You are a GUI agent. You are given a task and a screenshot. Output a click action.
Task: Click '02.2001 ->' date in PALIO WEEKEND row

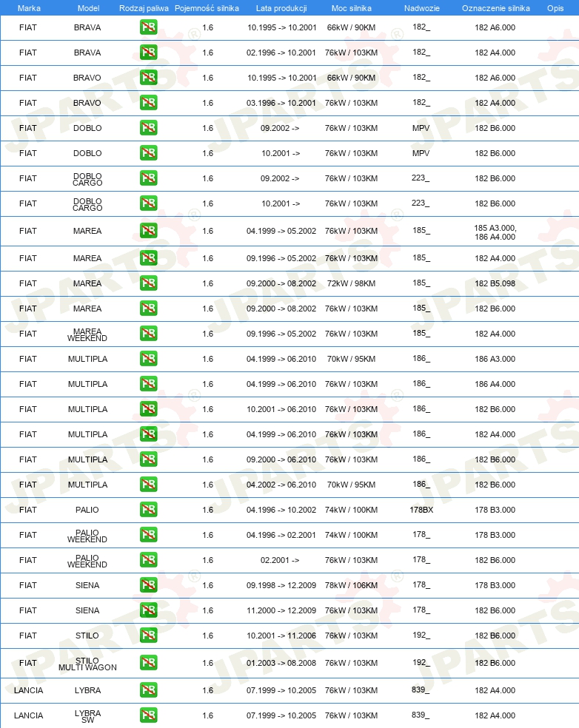[x=280, y=560]
